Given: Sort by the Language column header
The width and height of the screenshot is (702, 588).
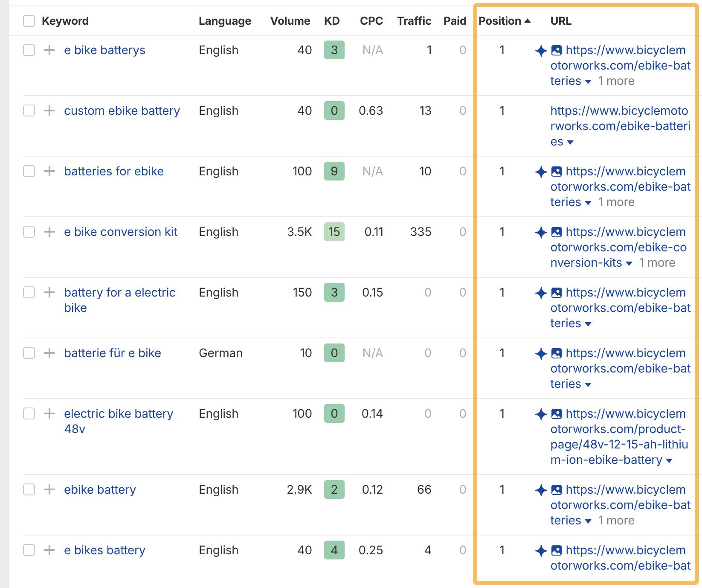Looking at the screenshot, I should click(x=225, y=21).
